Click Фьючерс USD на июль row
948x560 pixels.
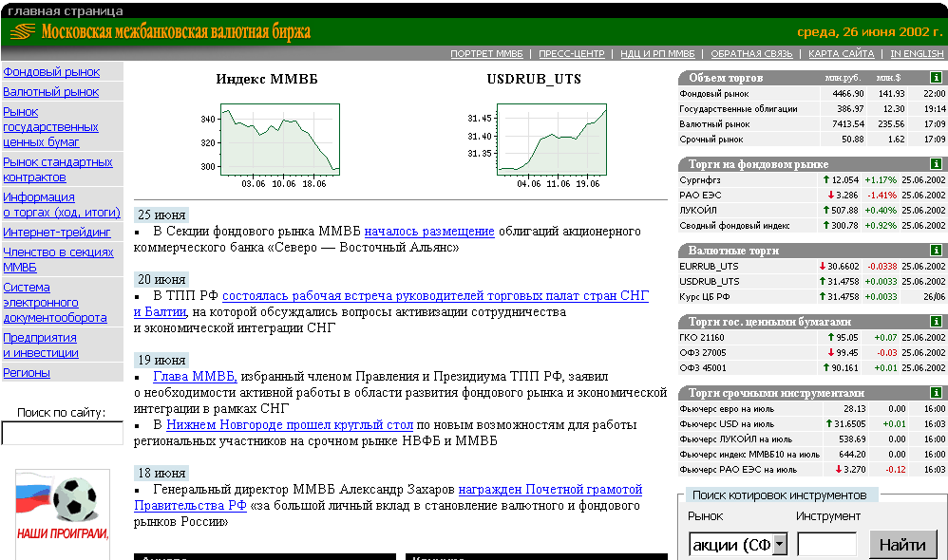tap(812, 424)
